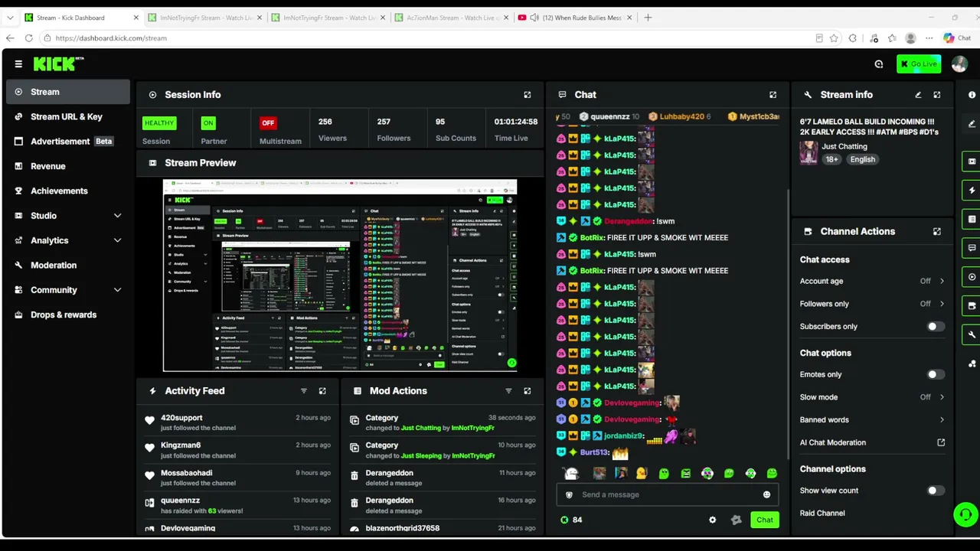Expand the Activity Feed panel
980x551 pixels.
point(322,391)
